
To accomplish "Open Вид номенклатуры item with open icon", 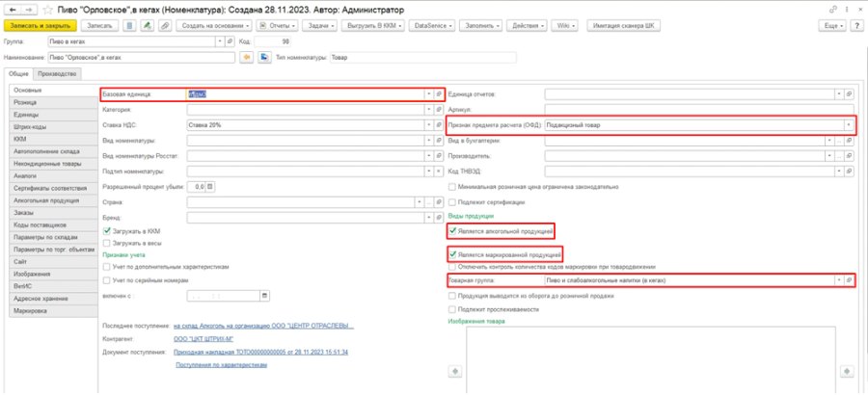I will 438,141.
